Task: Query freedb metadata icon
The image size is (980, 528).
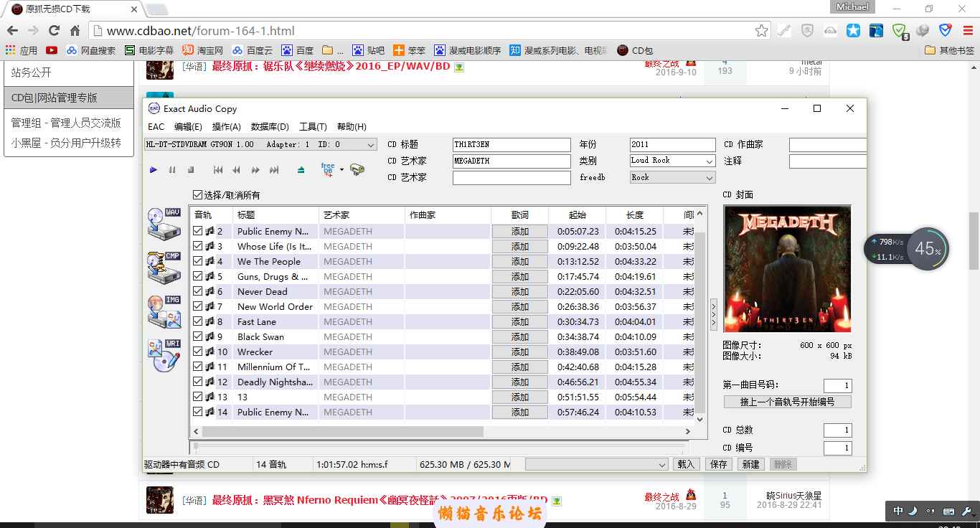Action: pyautogui.click(x=328, y=169)
